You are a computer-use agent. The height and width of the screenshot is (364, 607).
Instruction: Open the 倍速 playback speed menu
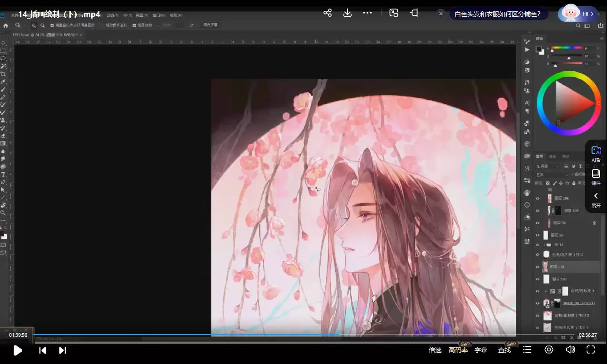435,350
